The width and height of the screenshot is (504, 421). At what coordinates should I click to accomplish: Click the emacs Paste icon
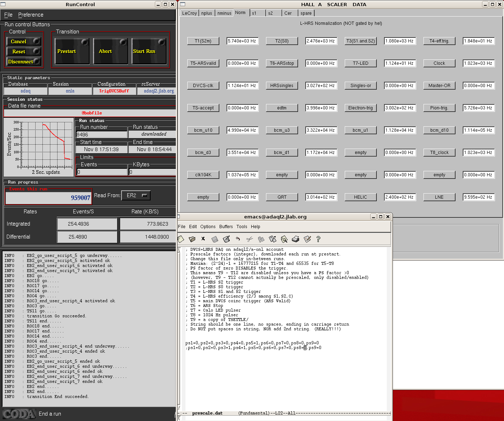272,239
